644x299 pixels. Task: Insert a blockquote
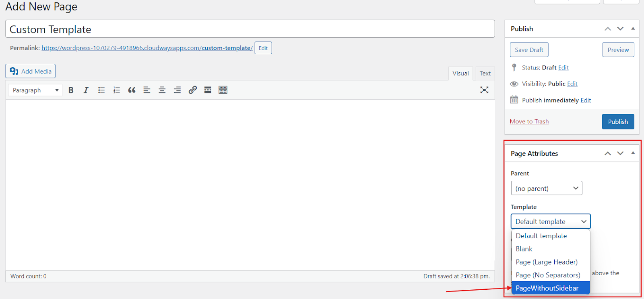pos(132,90)
